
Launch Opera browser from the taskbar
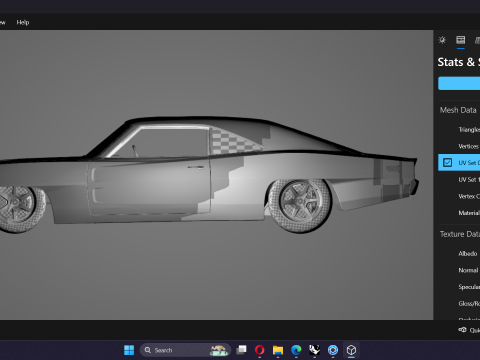point(260,350)
